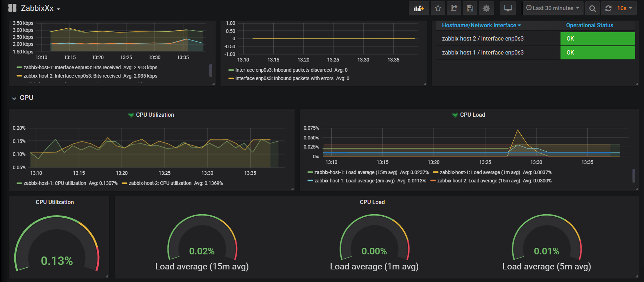The width and height of the screenshot is (644, 282).
Task: Cycle view mode with the monitor icon
Action: tap(508, 8)
